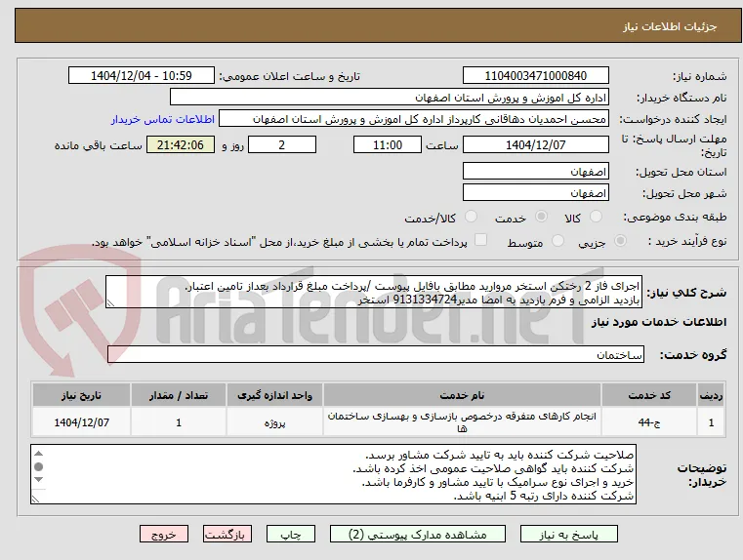This screenshot has height=560, width=743.
Task: Click the شرح کلی نیاز description textarea
Action: (374, 293)
